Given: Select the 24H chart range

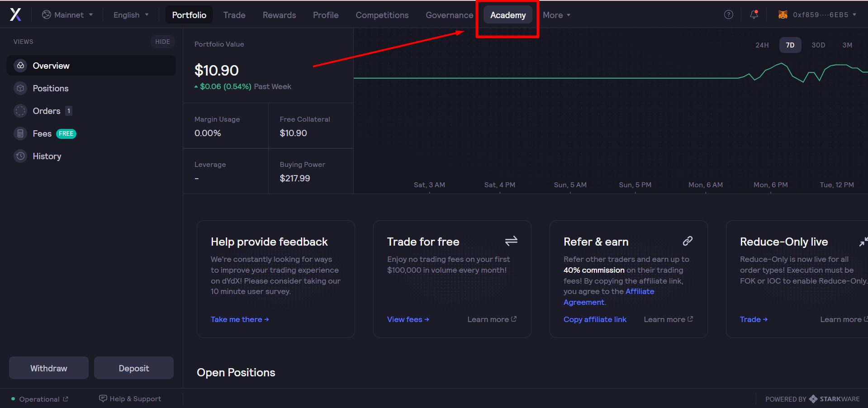Looking at the screenshot, I should 762,45.
